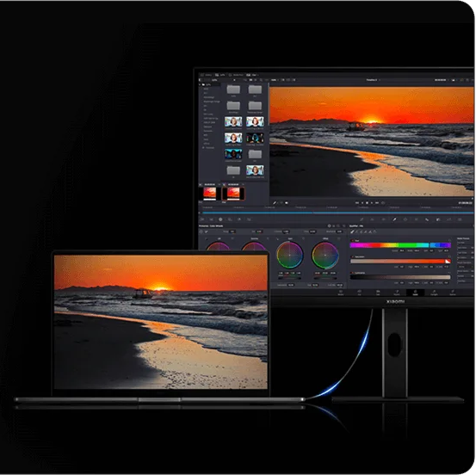This screenshot has height=475, width=476.
Task: Reset the Offset color wheel
Action: coord(338,239)
